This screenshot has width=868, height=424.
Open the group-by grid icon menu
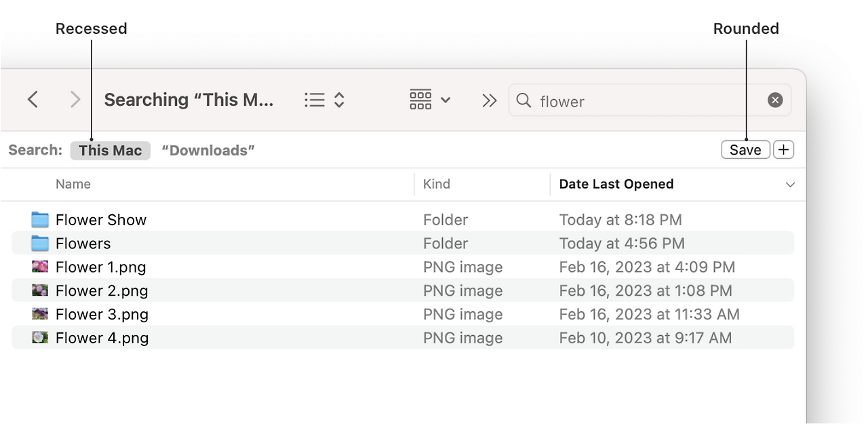tap(429, 100)
